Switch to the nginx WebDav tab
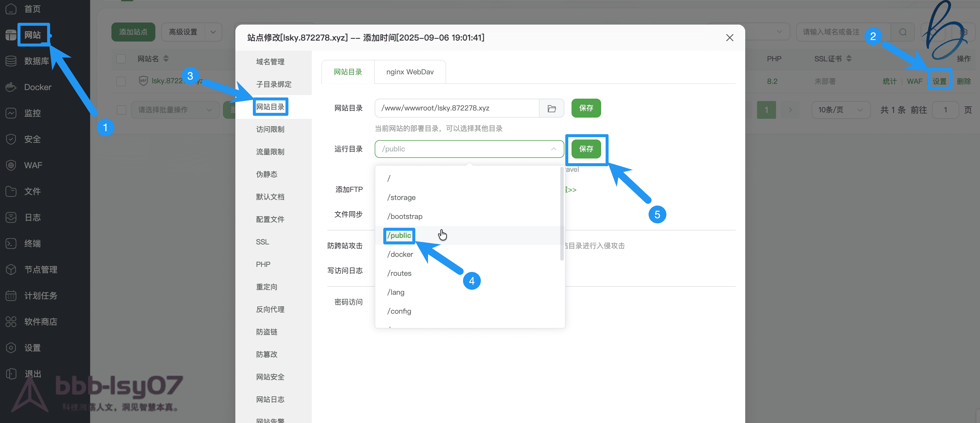 [x=410, y=71]
